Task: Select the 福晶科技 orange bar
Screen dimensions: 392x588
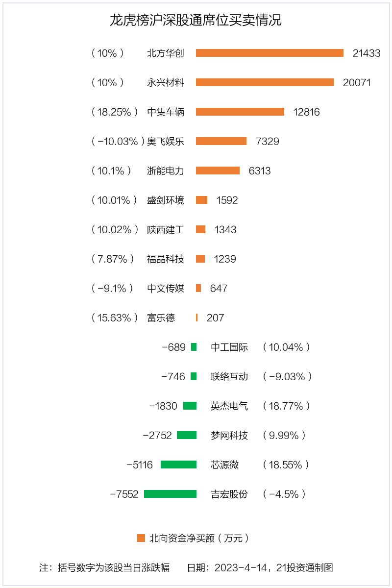Action: [x=200, y=259]
